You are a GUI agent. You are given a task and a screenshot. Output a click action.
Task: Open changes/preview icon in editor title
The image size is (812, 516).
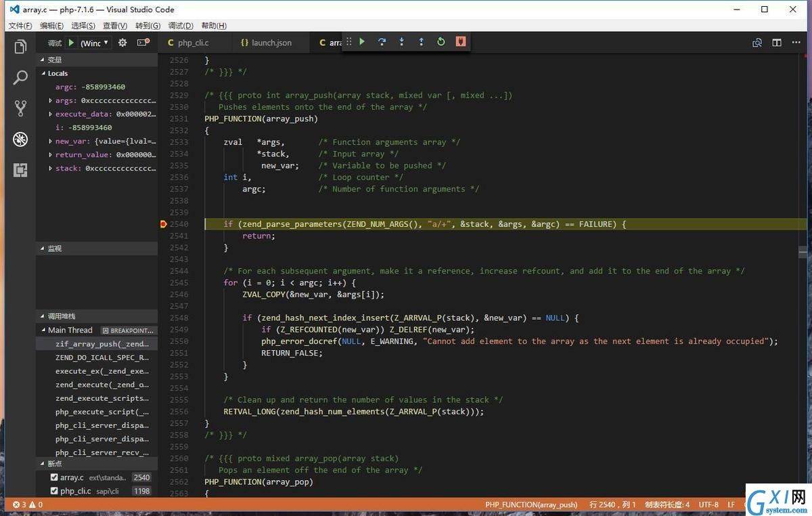pyautogui.click(x=757, y=43)
